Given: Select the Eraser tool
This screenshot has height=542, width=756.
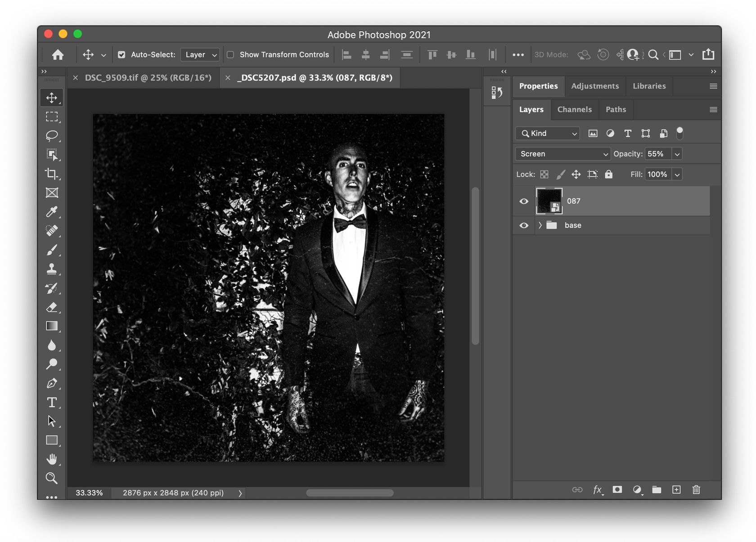Looking at the screenshot, I should (52, 307).
